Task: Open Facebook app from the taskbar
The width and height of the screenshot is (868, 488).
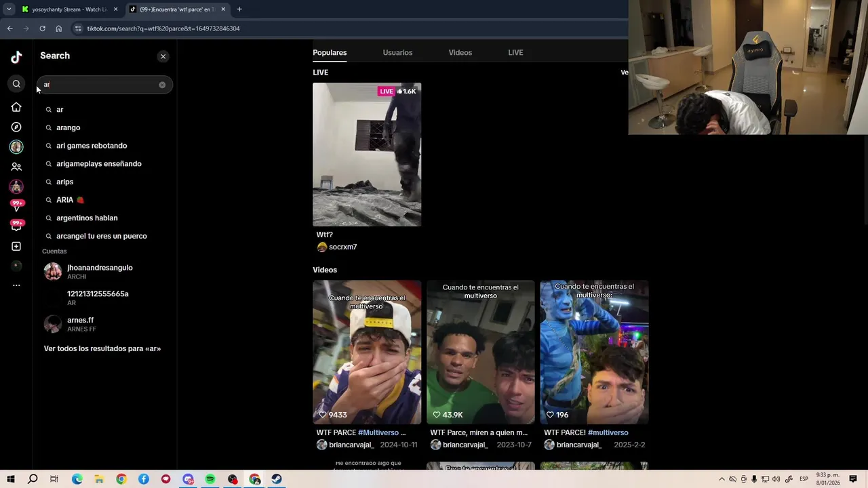Action: click(x=144, y=479)
